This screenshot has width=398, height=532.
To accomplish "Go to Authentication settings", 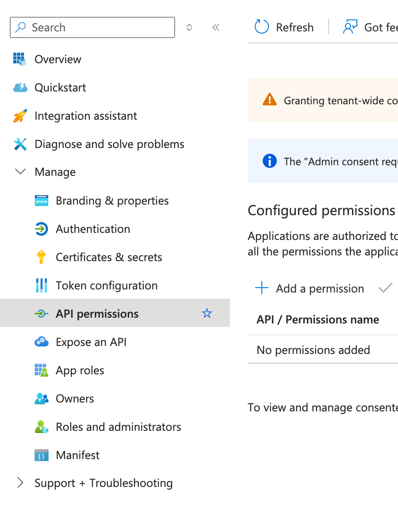I will tap(93, 229).
